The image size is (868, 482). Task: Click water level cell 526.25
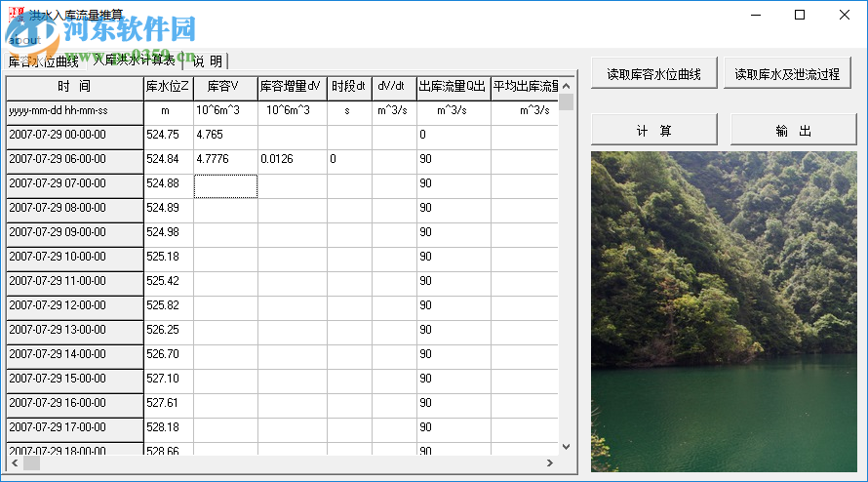pyautogui.click(x=169, y=332)
